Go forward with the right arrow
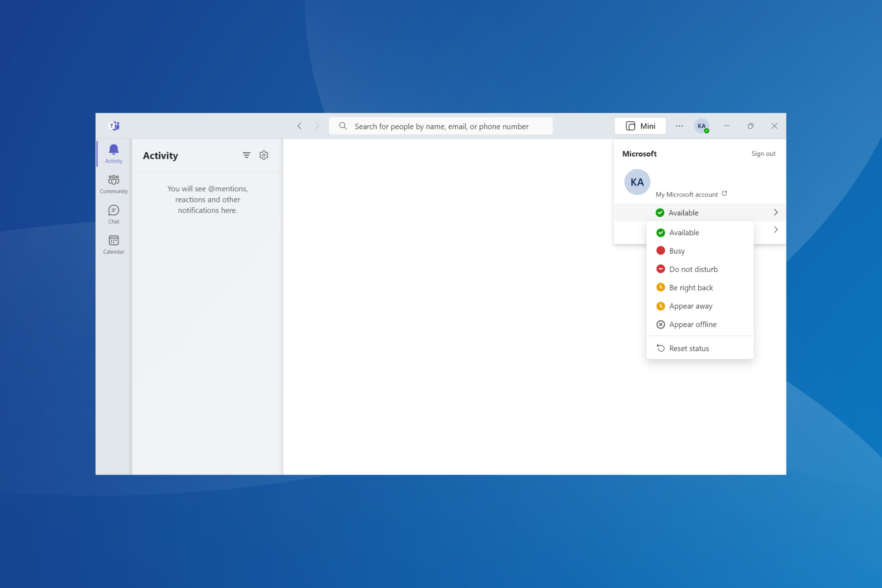The width and height of the screenshot is (882, 588). 317,126
